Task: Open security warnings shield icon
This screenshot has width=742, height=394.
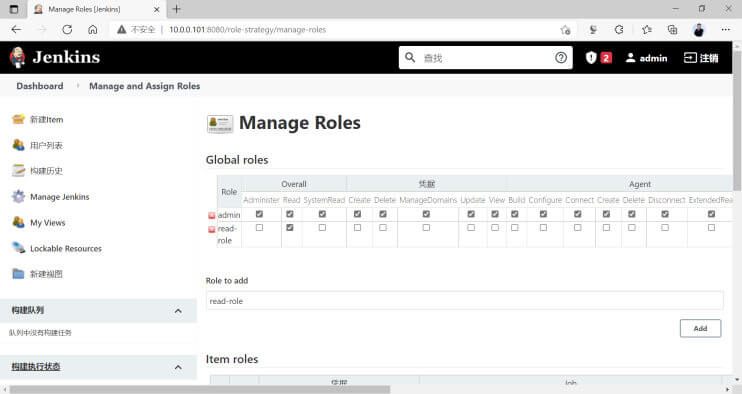Action: 591,58
